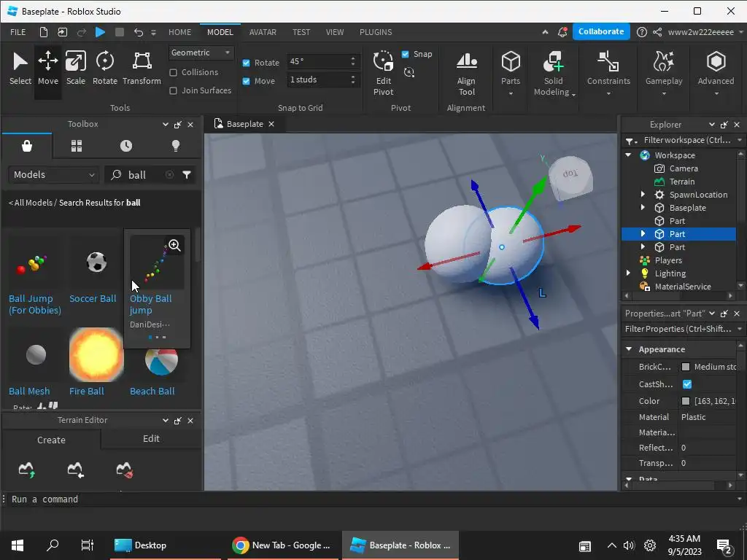Click Edit Pivot
The height and width of the screenshot is (560, 747).
point(384,74)
